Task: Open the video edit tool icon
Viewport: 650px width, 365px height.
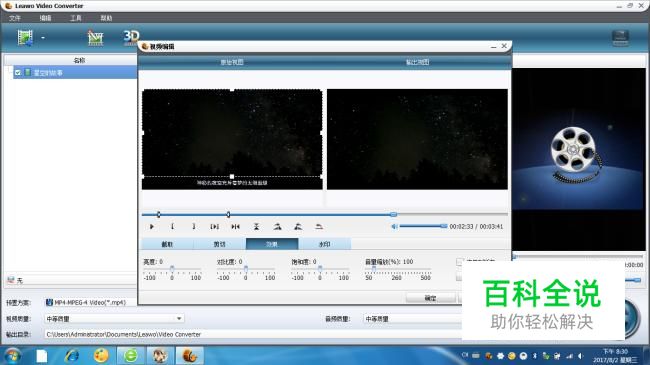Action: 95,38
